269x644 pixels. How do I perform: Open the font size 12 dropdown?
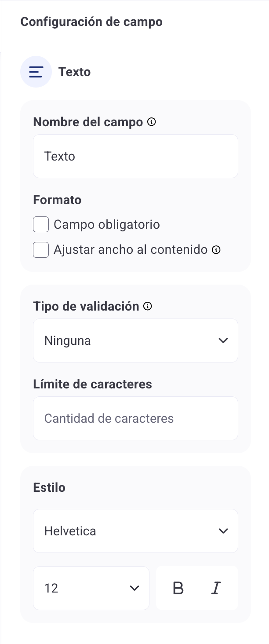tap(91, 588)
